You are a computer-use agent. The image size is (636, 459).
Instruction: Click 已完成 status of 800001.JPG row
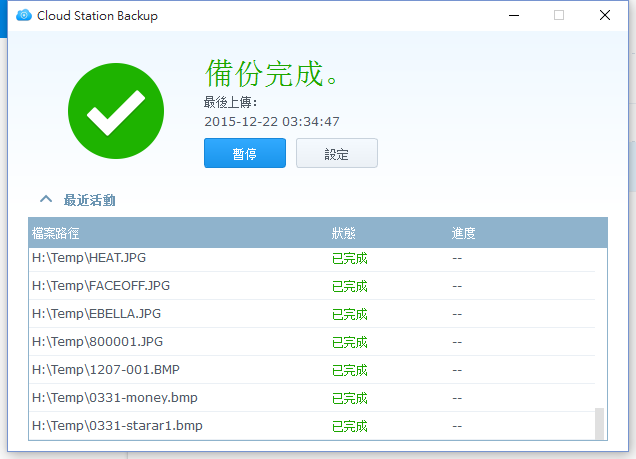pyautogui.click(x=350, y=342)
